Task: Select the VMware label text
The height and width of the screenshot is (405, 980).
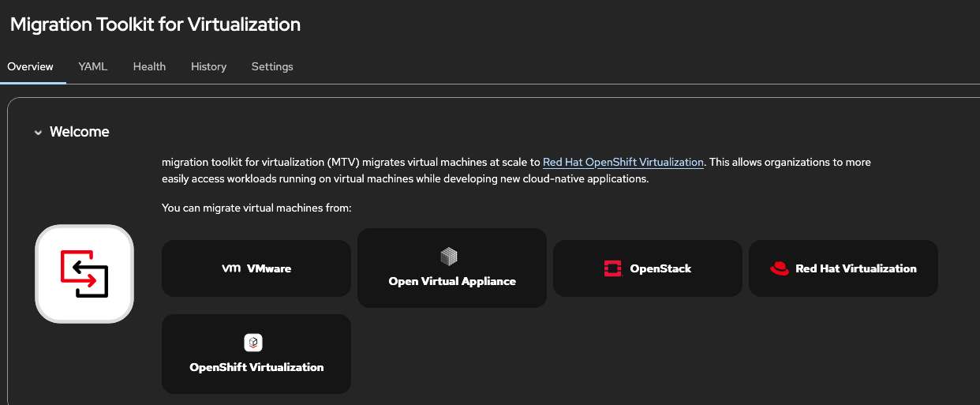Action: 269,268
